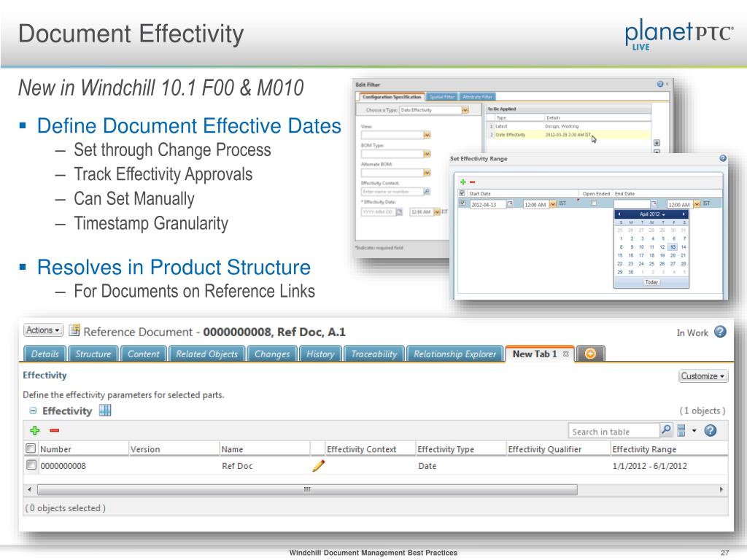Viewport: 747px width, 560px height.
Task: Go to the previous month in the calendar
Action: point(619,214)
